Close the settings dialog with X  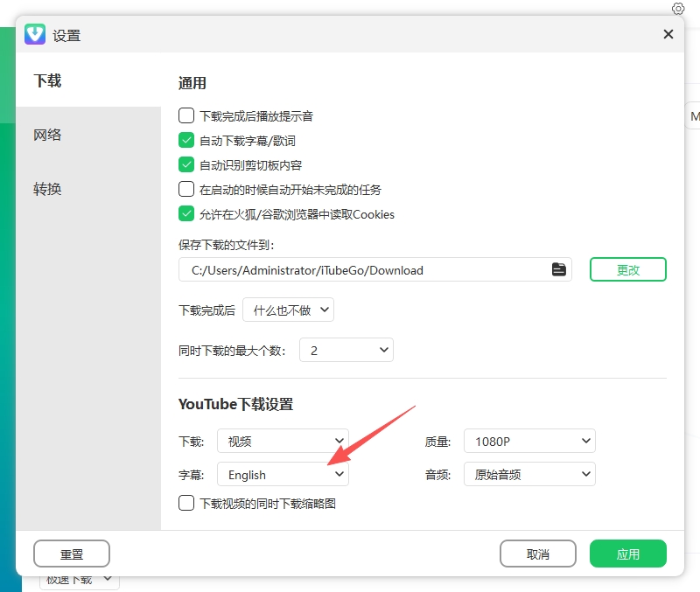pyautogui.click(x=668, y=34)
